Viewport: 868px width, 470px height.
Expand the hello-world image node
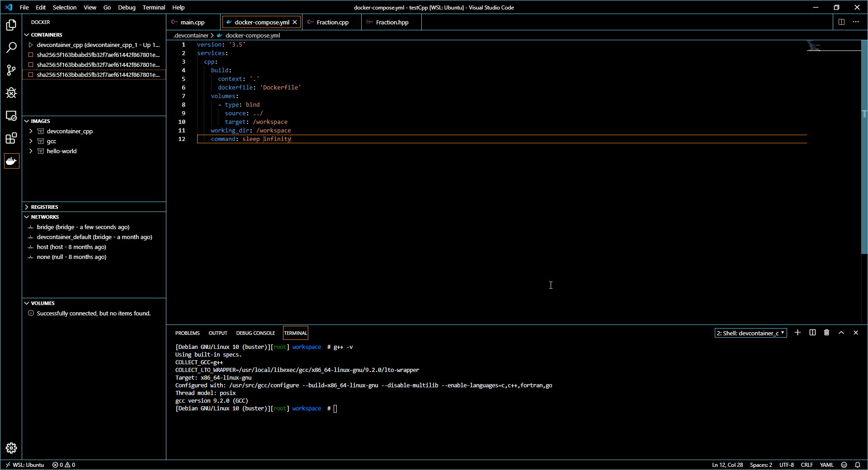[31, 151]
